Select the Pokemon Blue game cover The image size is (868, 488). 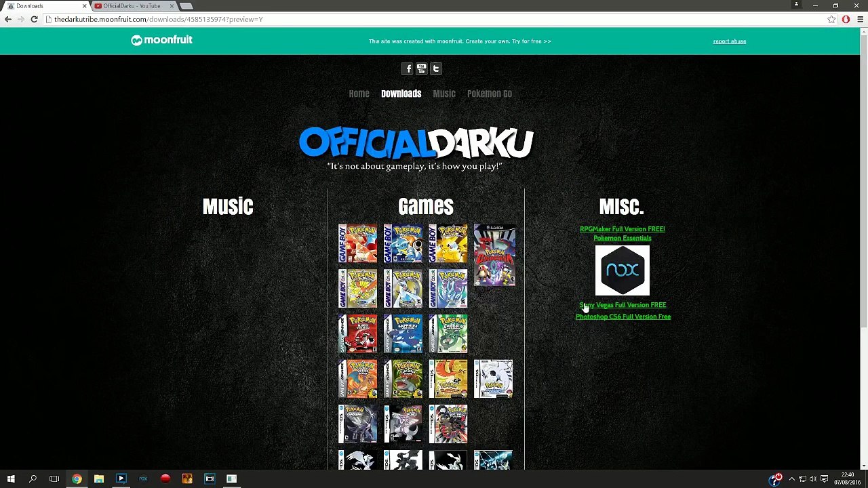(403, 243)
